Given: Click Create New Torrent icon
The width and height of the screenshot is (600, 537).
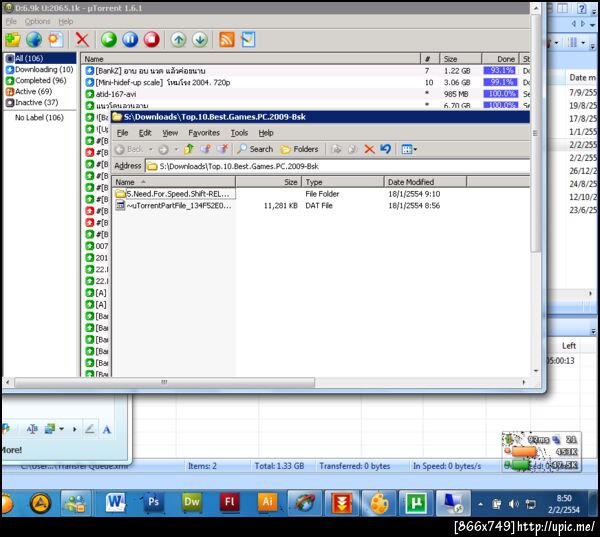Looking at the screenshot, I should 56,39.
